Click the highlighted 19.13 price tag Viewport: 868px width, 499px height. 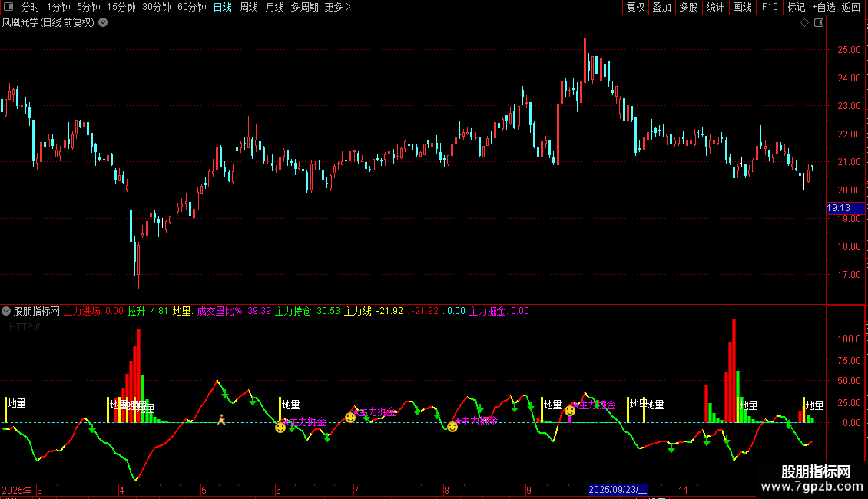[x=845, y=208]
